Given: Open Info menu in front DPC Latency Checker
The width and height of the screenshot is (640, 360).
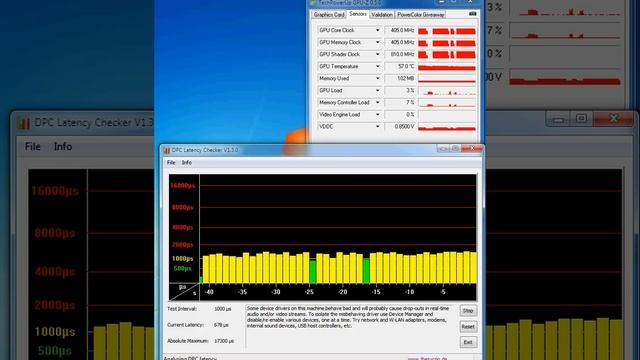Looking at the screenshot, I should 187,162.
